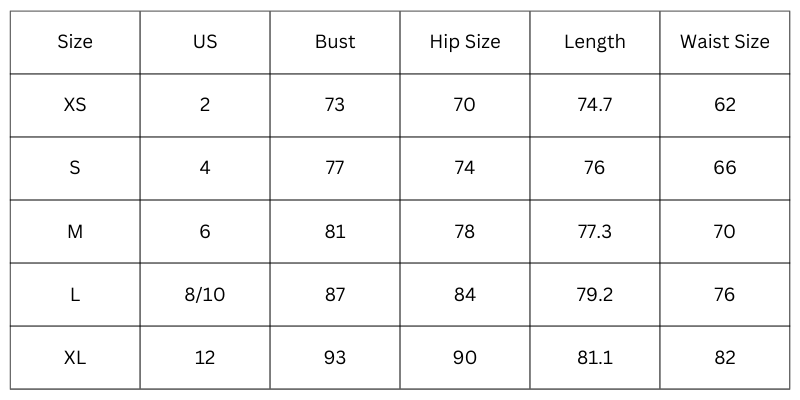Click the US column header
The image size is (800, 400).
(x=205, y=42)
